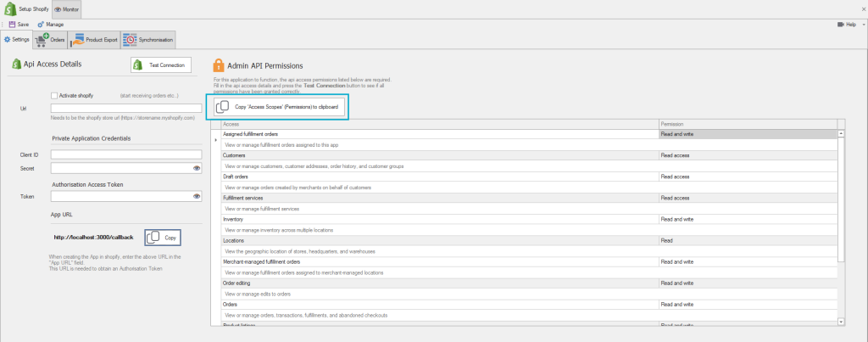868x342 pixels.
Task: Show the Token value with eye toggle
Action: [197, 196]
